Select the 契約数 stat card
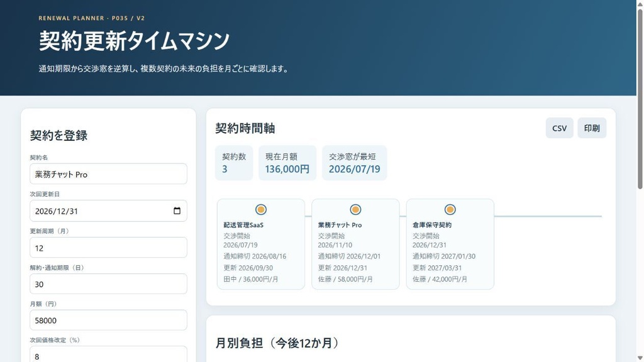Image resolution: width=644 pixels, height=362 pixels. pos(234,163)
